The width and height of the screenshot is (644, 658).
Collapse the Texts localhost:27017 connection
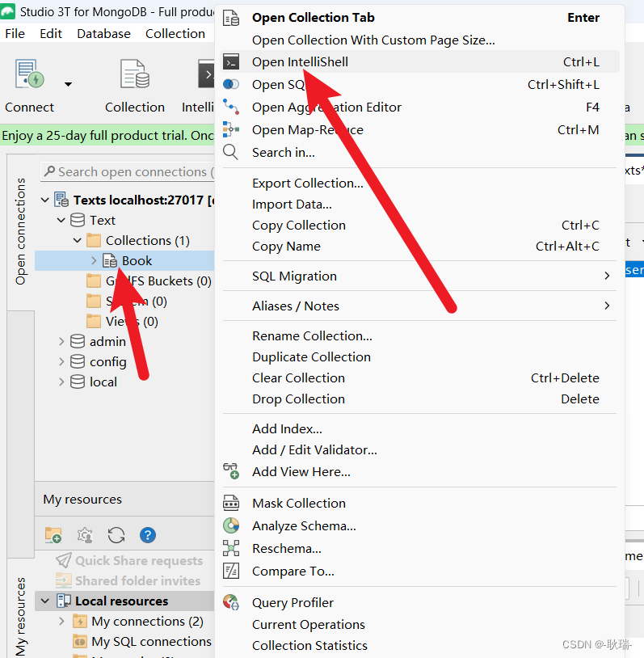45,200
